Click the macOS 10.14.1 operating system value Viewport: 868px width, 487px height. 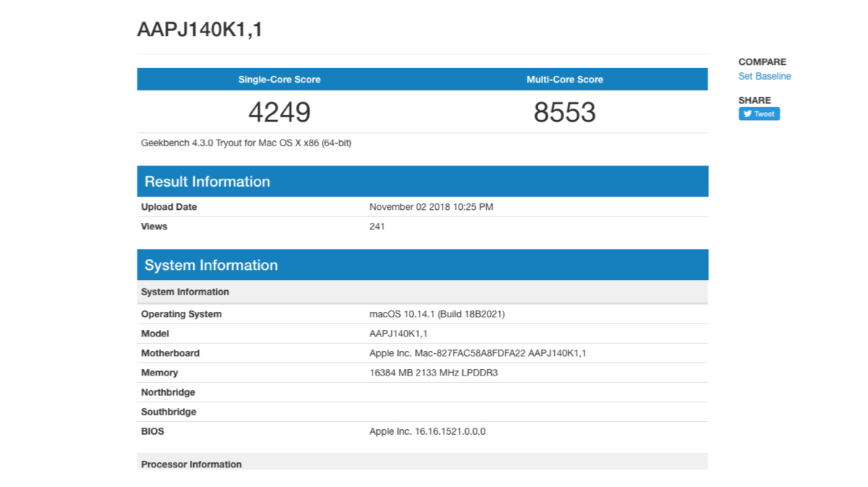point(437,314)
